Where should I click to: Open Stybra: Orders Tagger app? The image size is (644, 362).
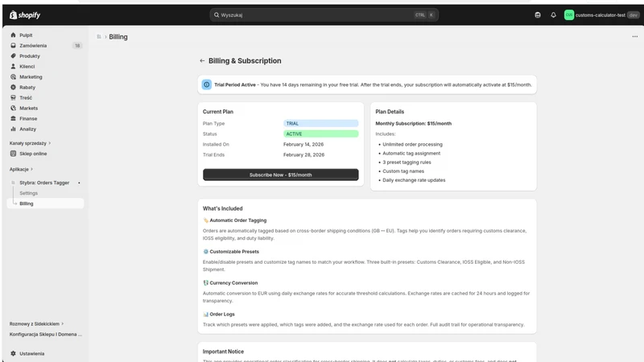[45, 183]
